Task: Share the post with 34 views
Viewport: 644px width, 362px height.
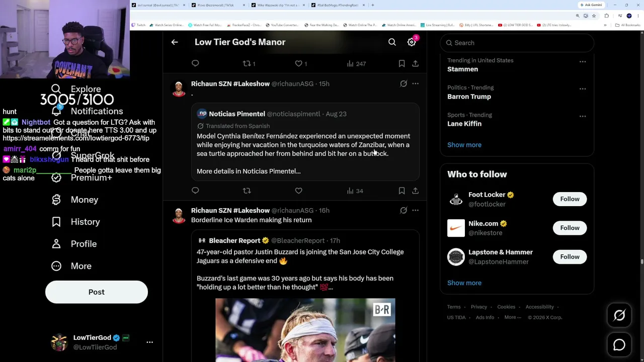Action: 415,191
